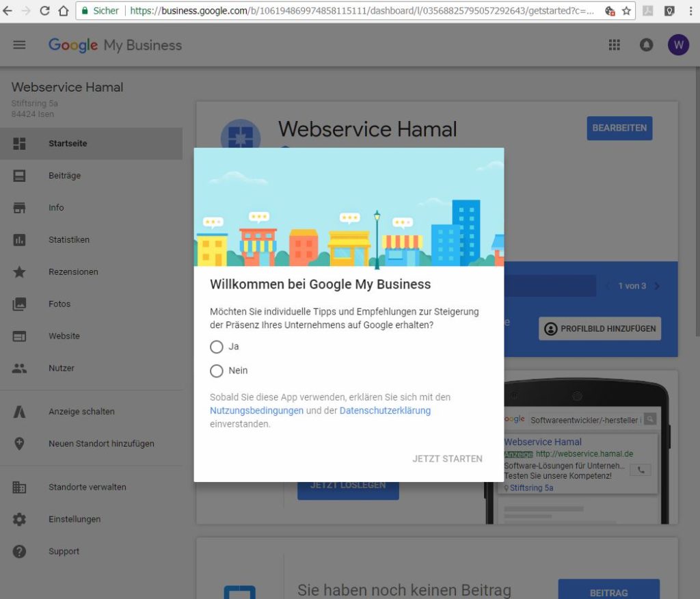Open the Chrome three-dot menu
The image size is (700, 599).
(x=690, y=11)
